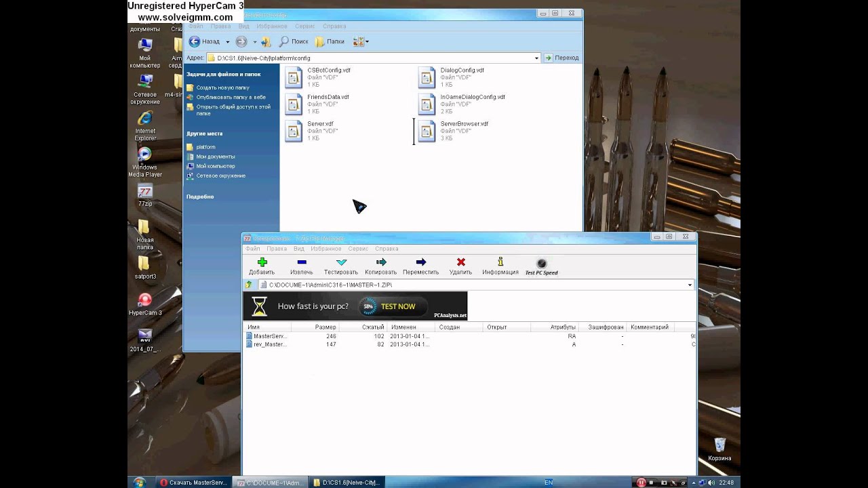
Task: Switch to Скачать MasterServ... taskbar button
Action: pos(193,483)
